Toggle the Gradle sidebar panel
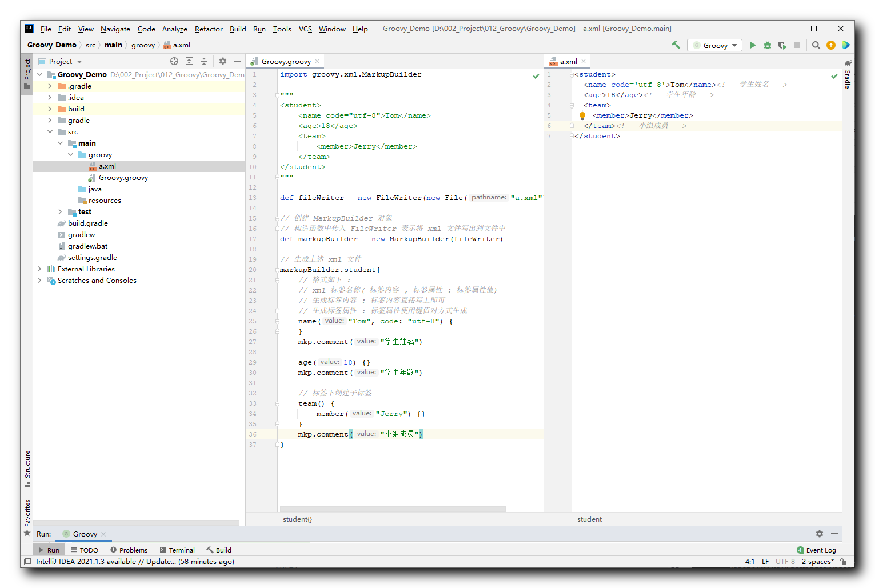Image resolution: width=875 pixels, height=588 pixels. coord(848,78)
